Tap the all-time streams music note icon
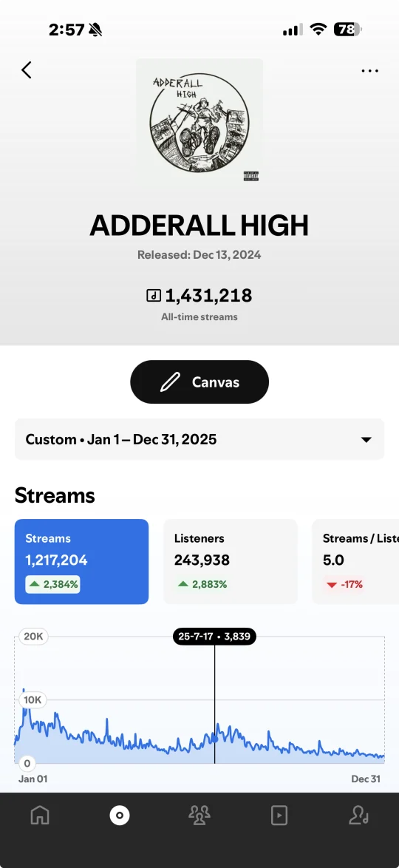399x868 pixels. (x=153, y=296)
